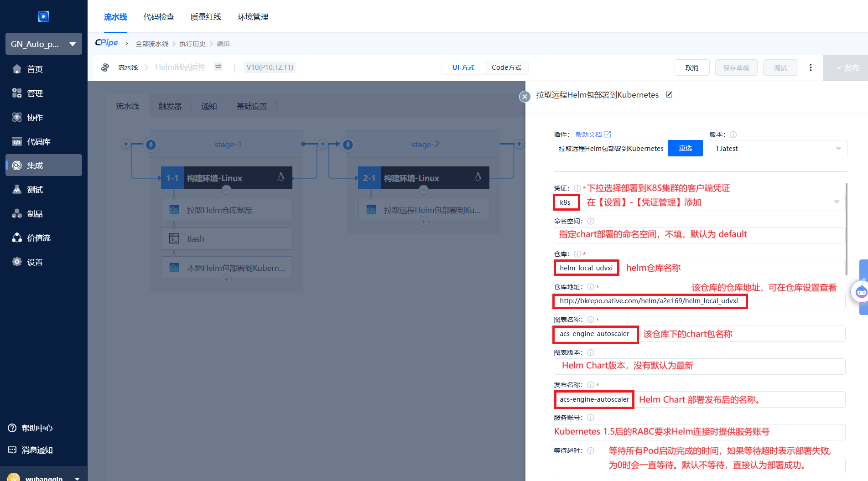Go to 代码库 in the sidebar
The image size is (868, 481).
point(44,141)
